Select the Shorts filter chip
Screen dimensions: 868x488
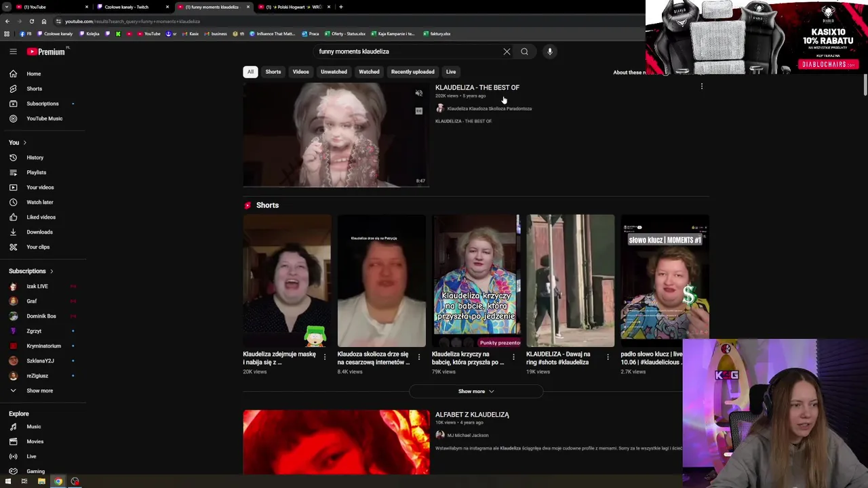tap(273, 72)
